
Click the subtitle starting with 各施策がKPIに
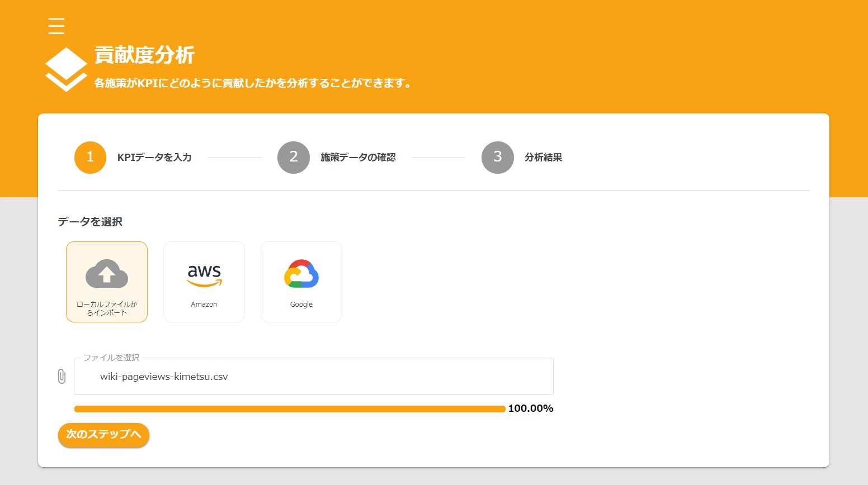[x=253, y=83]
